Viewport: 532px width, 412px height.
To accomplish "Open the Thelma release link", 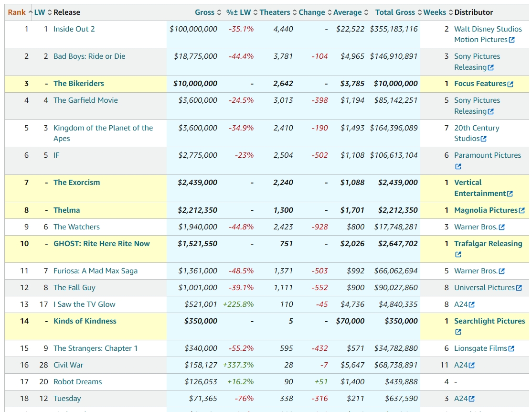I will click(x=66, y=210).
